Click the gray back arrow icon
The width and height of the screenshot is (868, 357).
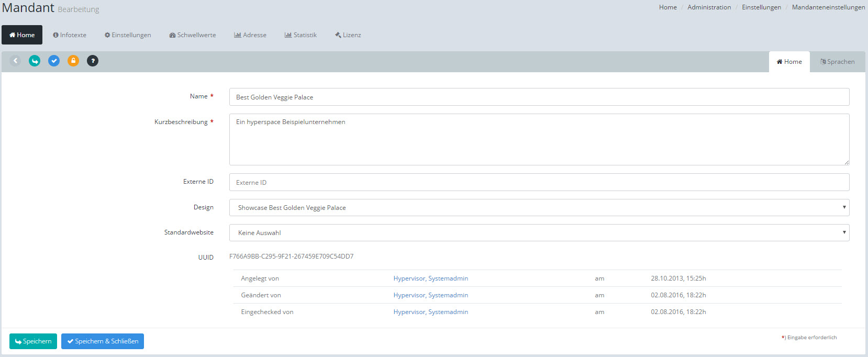[15, 61]
